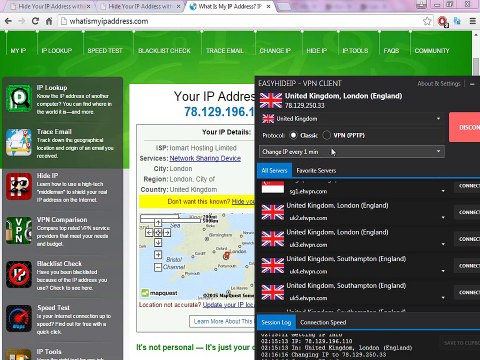Open the Connection Speed tab
Screen dimensions: 480x360
click(x=323, y=322)
